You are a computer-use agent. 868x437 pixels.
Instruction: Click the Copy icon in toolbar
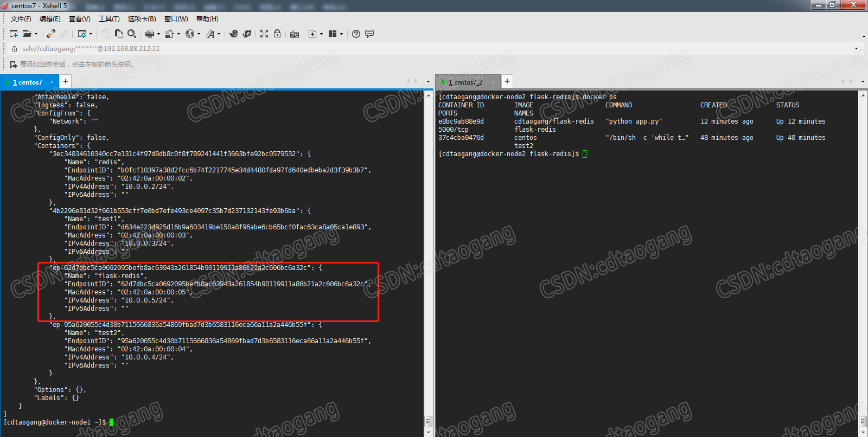(x=106, y=34)
